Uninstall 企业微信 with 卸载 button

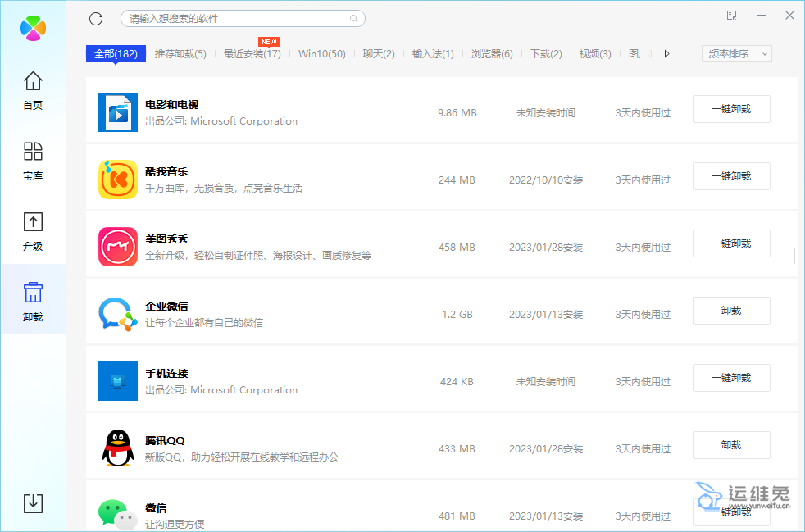731,311
